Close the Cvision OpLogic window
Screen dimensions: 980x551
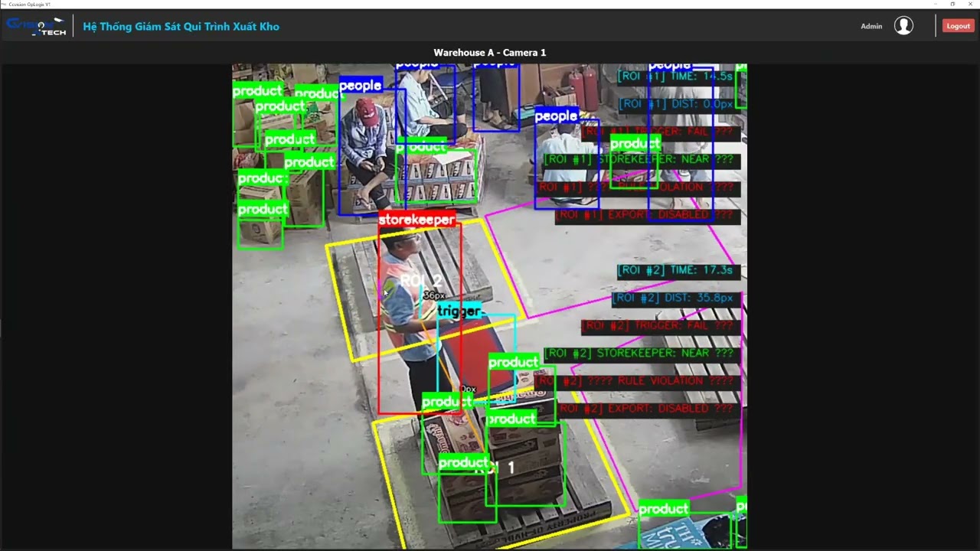[970, 4]
